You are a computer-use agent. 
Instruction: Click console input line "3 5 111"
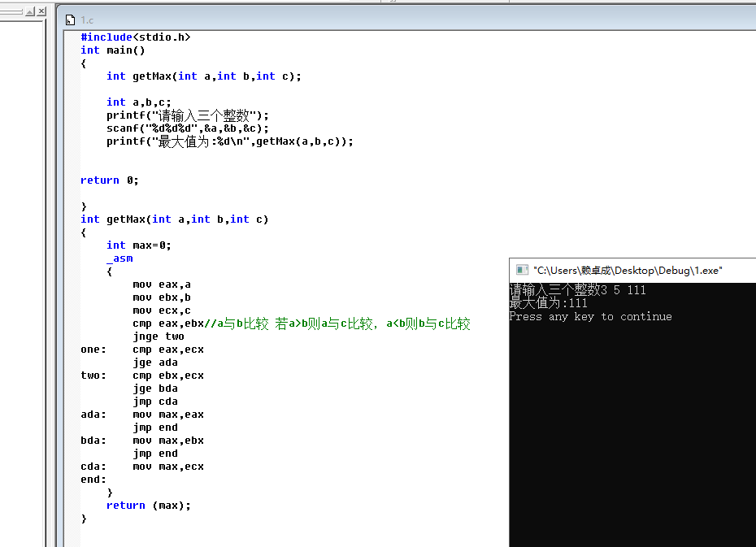(x=623, y=289)
